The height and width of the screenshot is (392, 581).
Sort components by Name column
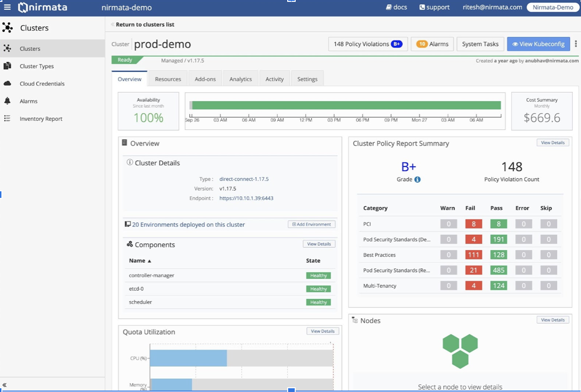tap(140, 260)
